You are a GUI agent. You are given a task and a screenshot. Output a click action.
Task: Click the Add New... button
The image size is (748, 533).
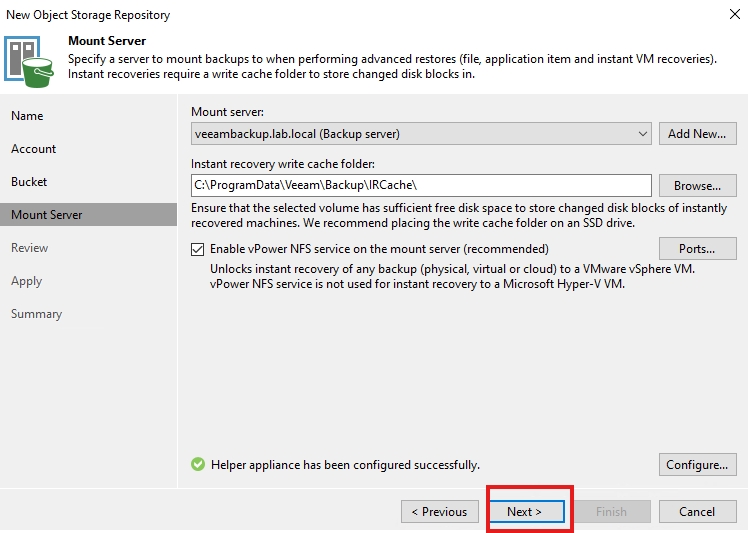pos(697,134)
